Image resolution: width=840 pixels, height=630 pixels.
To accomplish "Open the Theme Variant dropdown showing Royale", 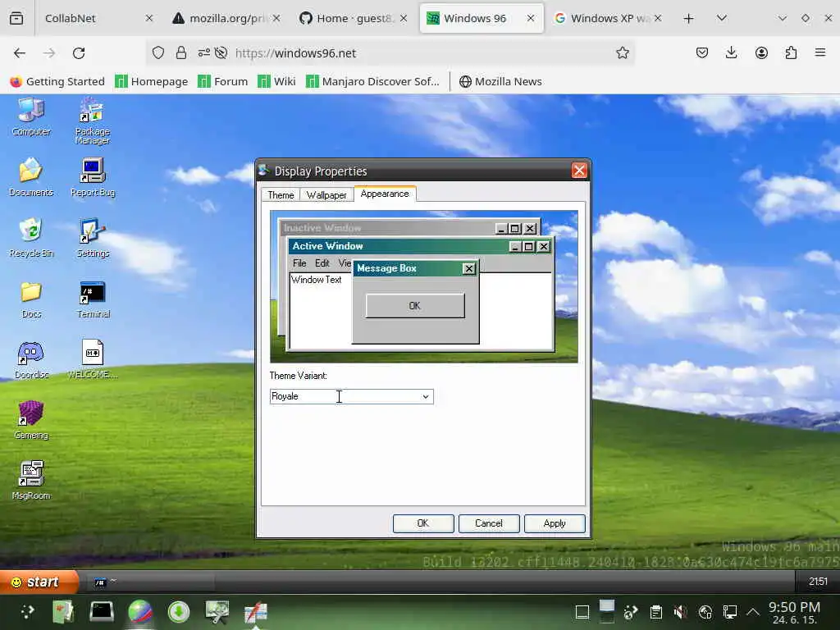I will 351,396.
